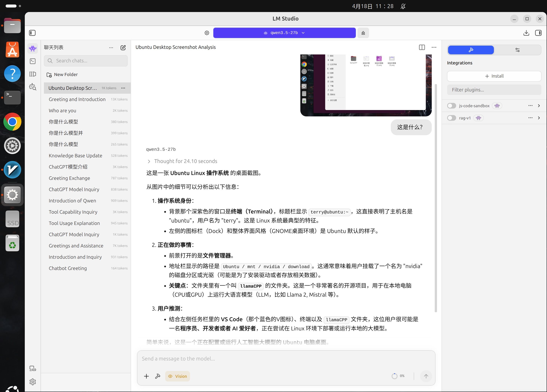Focus the Search chats field

click(x=86, y=61)
